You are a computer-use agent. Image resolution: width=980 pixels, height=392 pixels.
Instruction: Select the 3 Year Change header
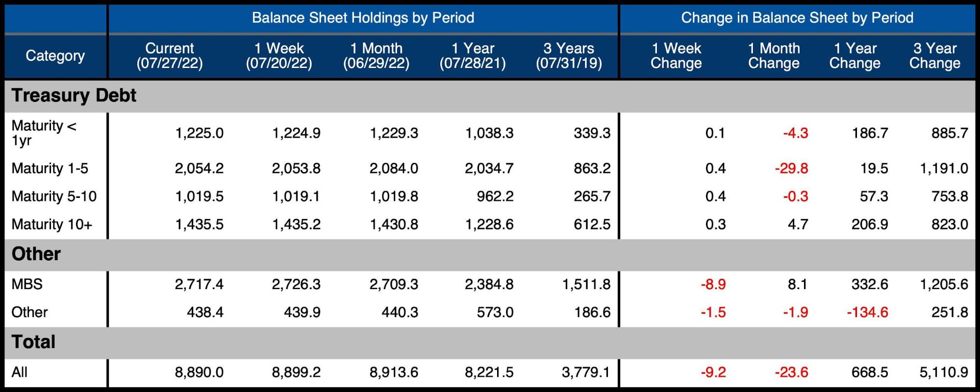934,56
